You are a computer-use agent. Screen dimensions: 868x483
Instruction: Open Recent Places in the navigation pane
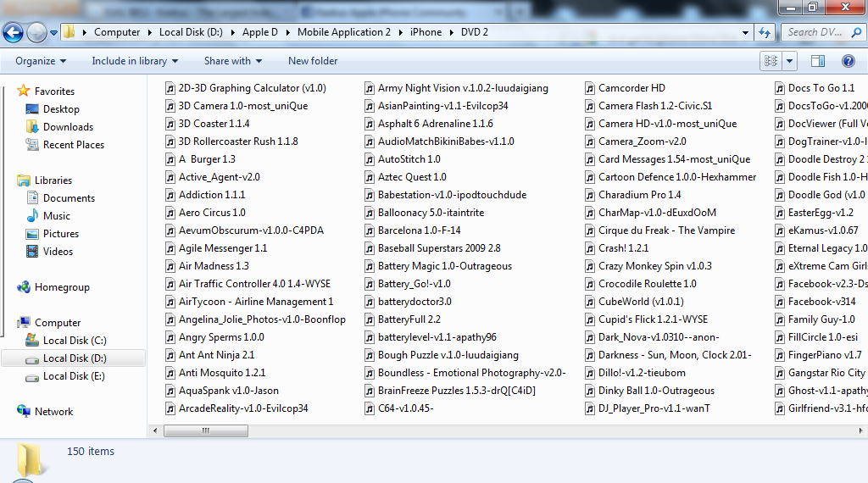point(74,144)
